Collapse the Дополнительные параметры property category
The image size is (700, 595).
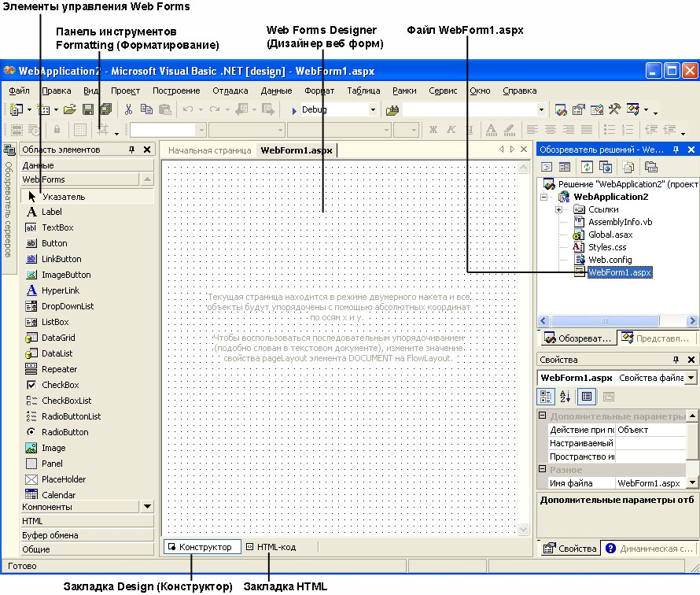click(x=543, y=416)
